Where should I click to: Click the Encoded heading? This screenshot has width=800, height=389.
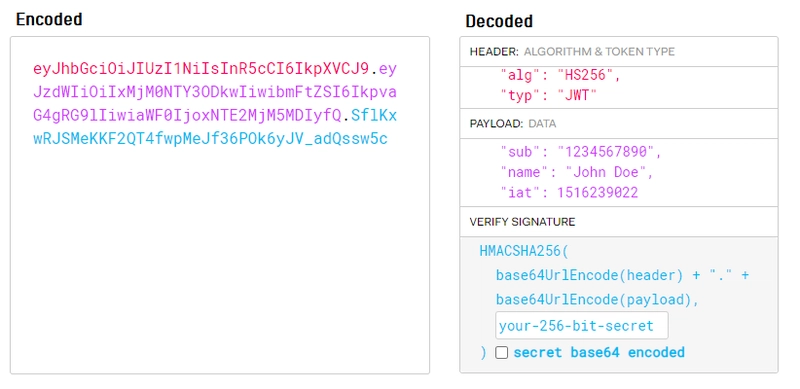(49, 19)
